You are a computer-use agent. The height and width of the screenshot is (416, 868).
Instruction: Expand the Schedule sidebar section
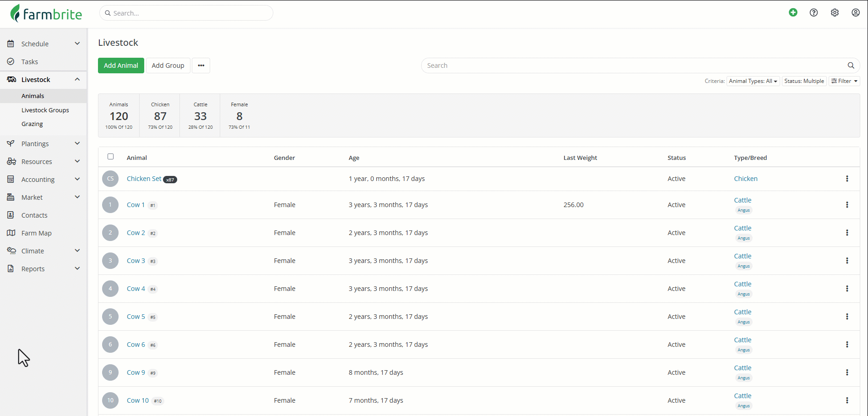43,44
